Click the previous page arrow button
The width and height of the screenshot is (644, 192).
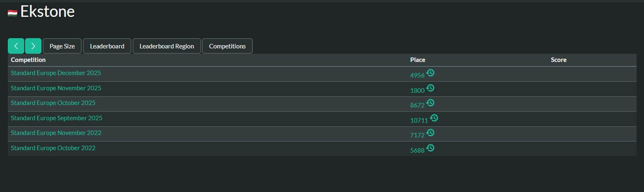(x=16, y=46)
